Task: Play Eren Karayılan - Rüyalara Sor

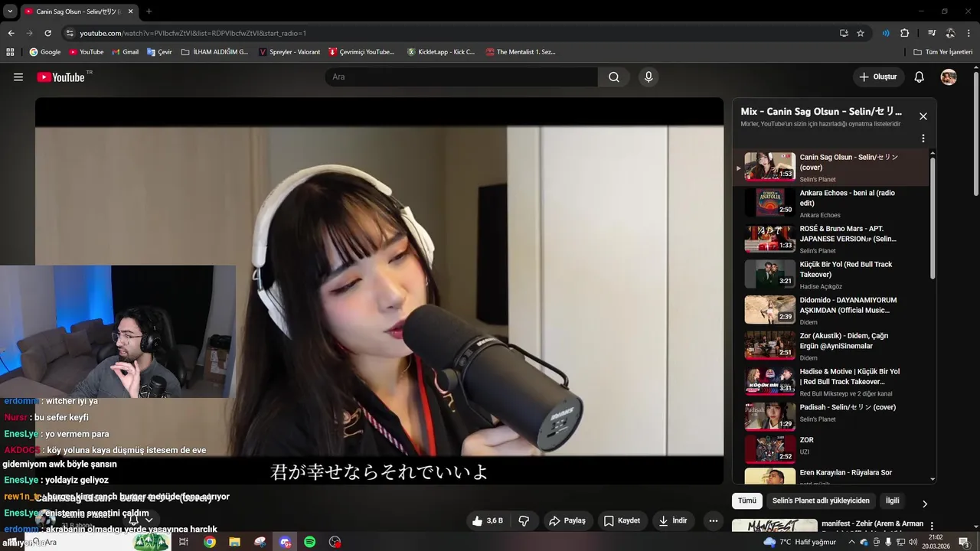Action: (830, 476)
